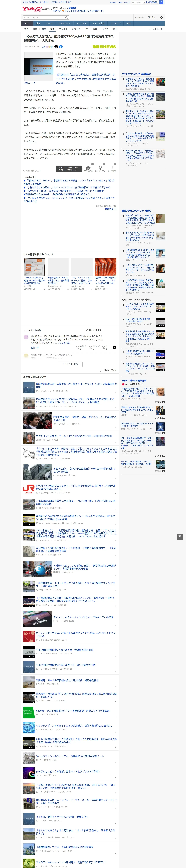Viewport: 186px width, 868px height.
Task: Open ガーデンファイナンス hacking article
Action: (76, 635)
